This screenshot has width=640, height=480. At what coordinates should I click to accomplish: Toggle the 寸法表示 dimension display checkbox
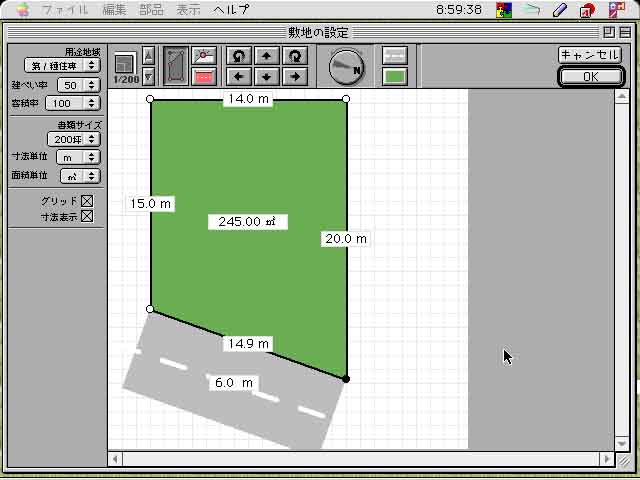[87, 216]
